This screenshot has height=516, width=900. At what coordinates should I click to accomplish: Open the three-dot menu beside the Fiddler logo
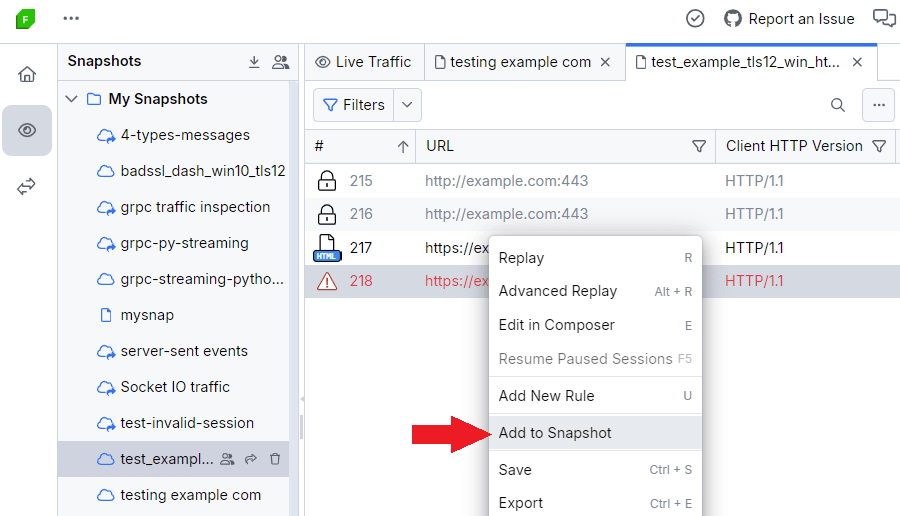click(x=71, y=18)
